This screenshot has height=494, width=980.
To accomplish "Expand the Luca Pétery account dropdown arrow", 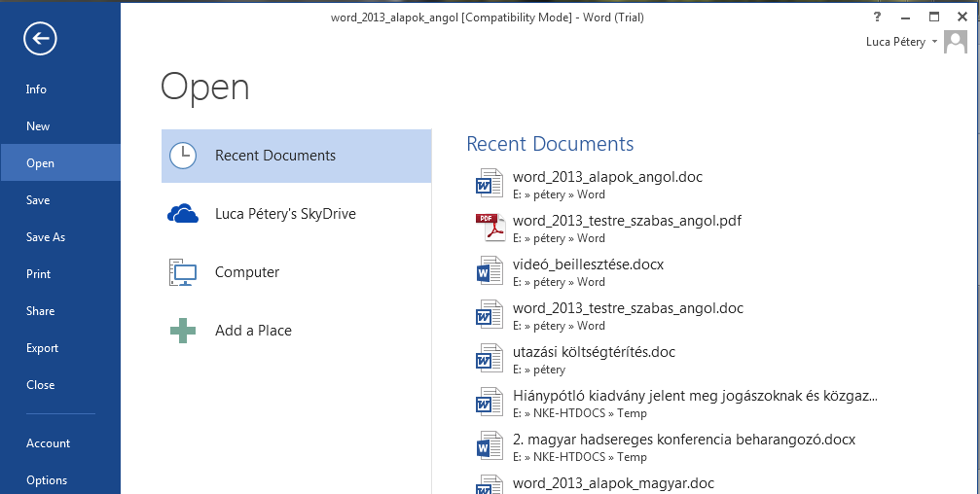I will (934, 42).
